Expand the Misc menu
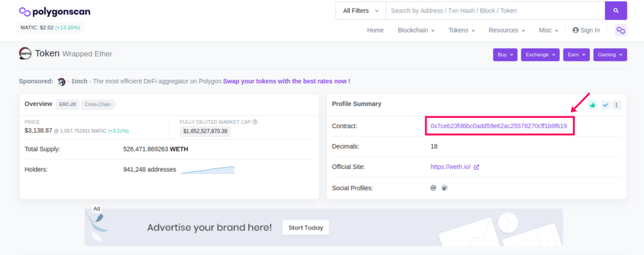Viewport: 644px width, 255px height. pyautogui.click(x=548, y=30)
